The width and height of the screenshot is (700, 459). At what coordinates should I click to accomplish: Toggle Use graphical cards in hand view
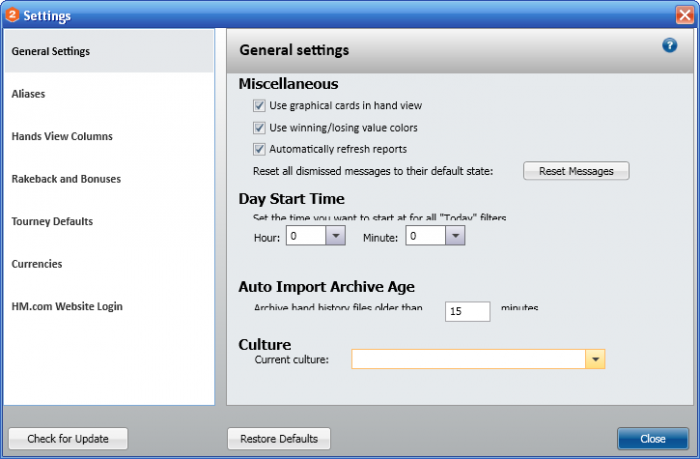(259, 106)
